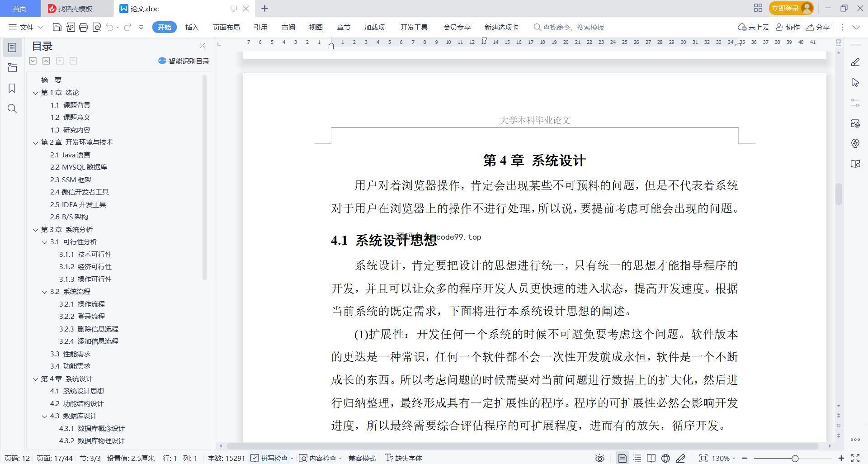The height and width of the screenshot is (464, 868).
Task: Switch to 找稻壳模板 tab
Action: point(75,9)
